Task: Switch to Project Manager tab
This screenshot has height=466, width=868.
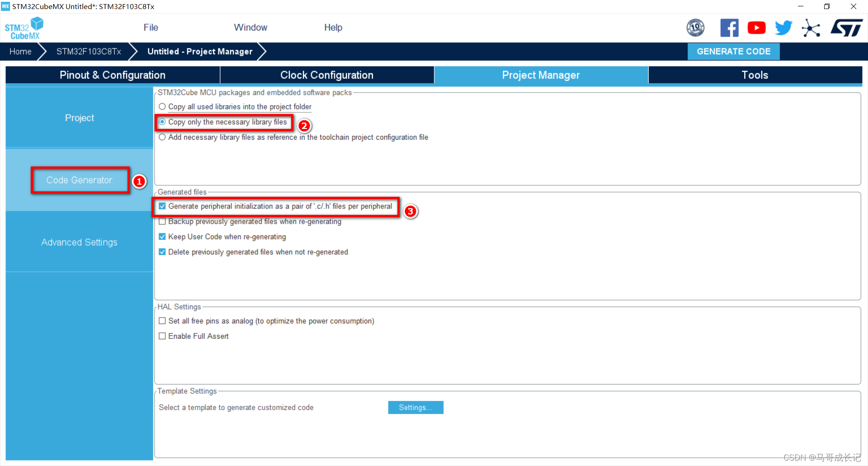Action: click(x=541, y=75)
